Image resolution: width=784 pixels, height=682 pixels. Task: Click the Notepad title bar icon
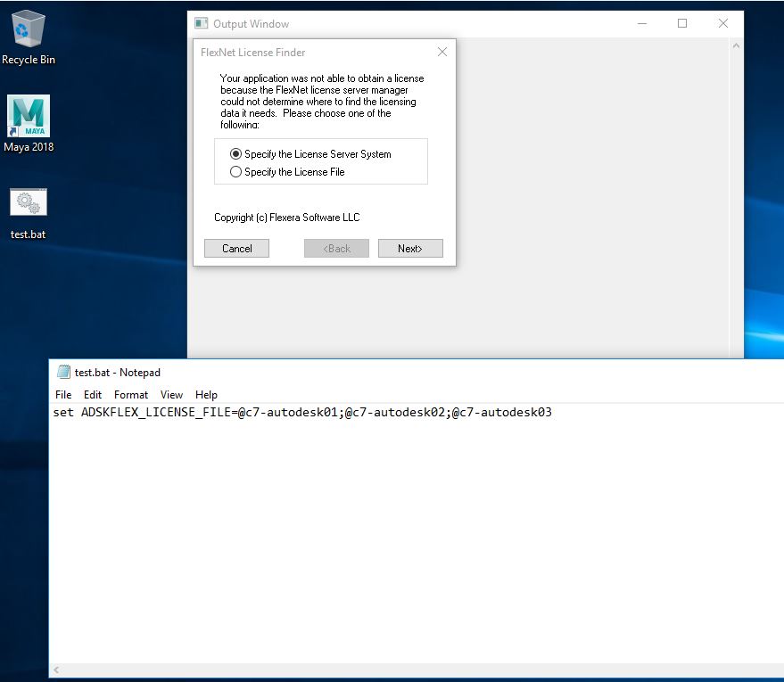pos(63,372)
